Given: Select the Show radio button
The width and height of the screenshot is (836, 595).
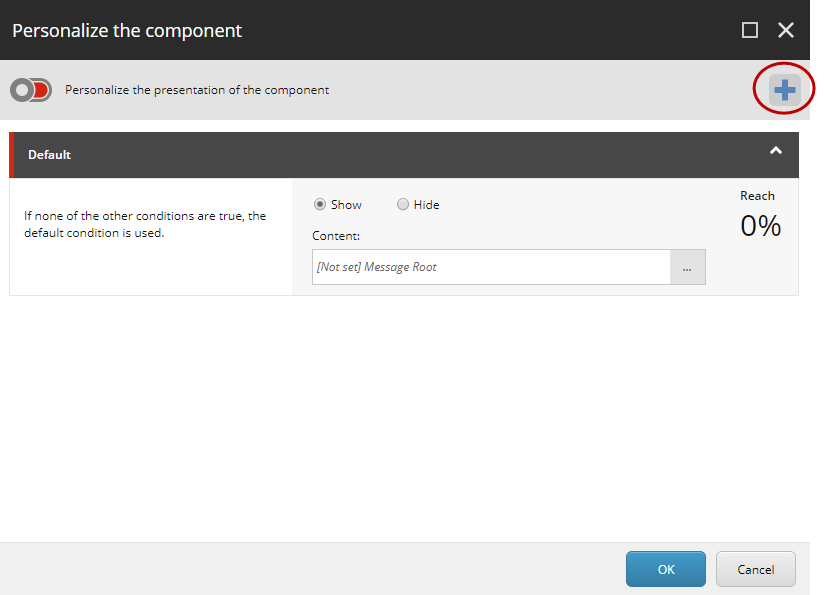Looking at the screenshot, I should click(x=320, y=204).
